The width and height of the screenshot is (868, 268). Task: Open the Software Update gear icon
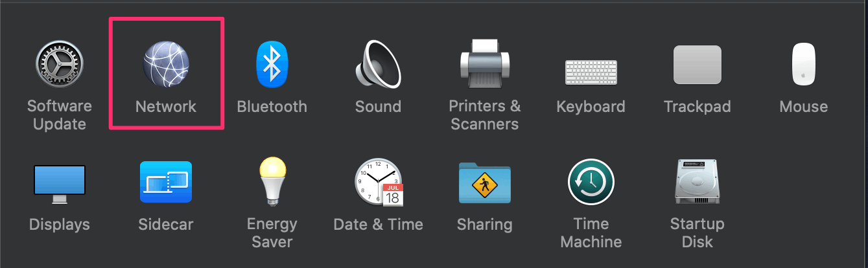click(x=60, y=65)
